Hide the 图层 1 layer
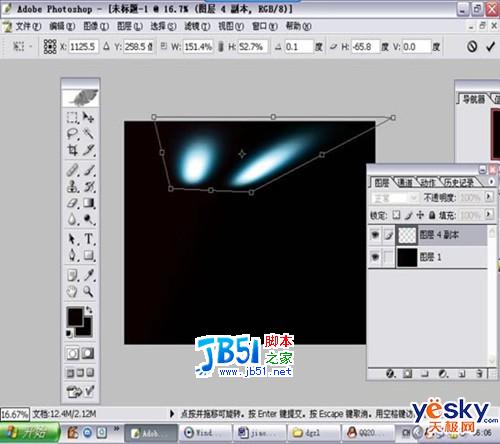The height and width of the screenshot is (444, 500). 375,257
